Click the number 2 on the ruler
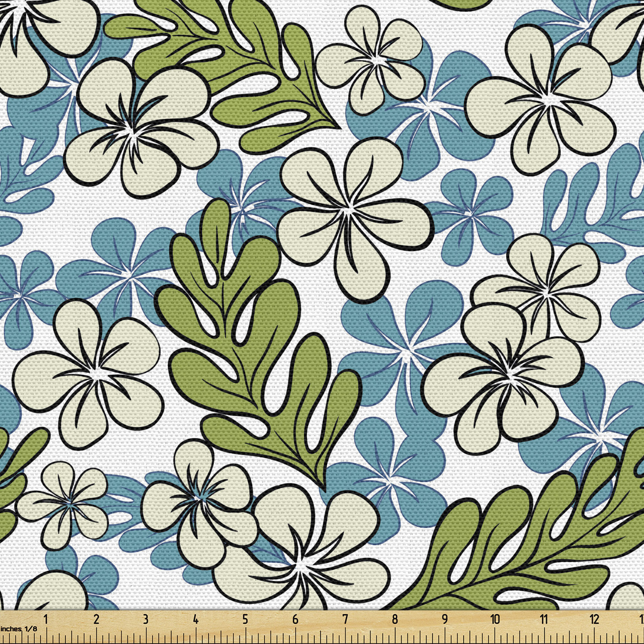The height and width of the screenshot is (644, 644). coord(96,619)
